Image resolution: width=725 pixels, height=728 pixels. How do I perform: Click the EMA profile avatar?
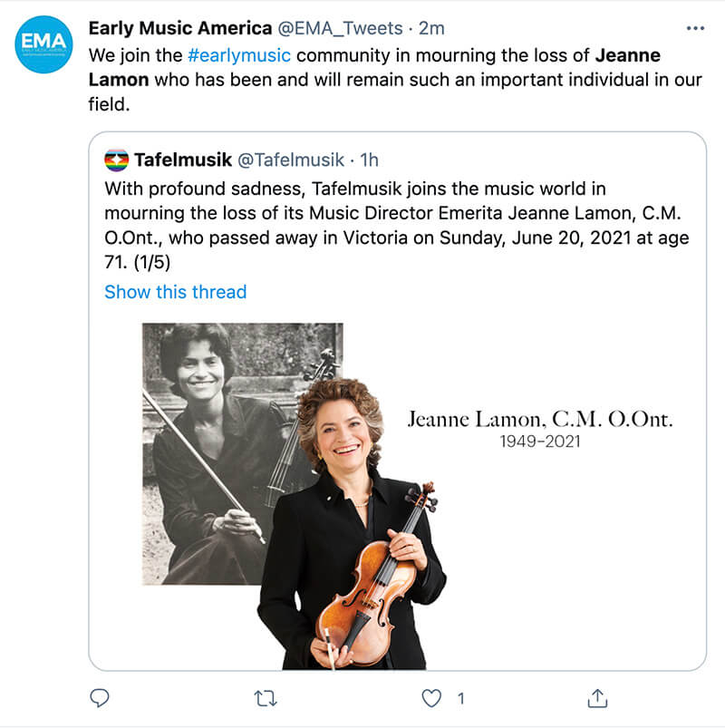click(44, 44)
